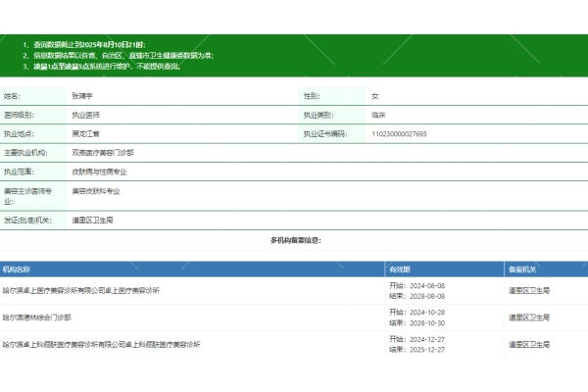
Task: Click the '美容主诊医师专业:' label
Action: click(27, 196)
